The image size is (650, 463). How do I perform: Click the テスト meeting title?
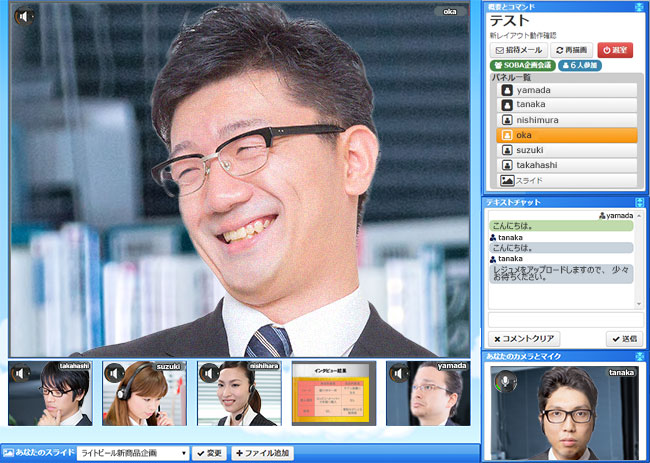pyautogui.click(x=509, y=21)
